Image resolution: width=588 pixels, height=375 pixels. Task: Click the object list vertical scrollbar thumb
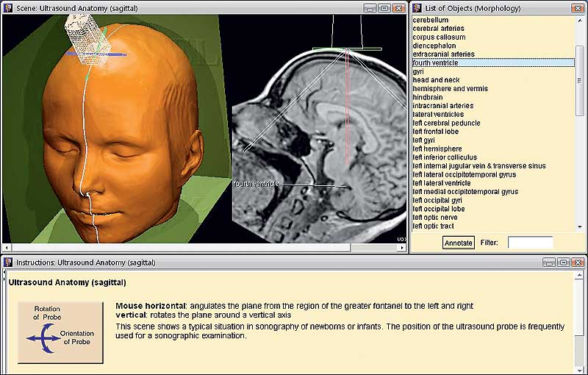580,81
